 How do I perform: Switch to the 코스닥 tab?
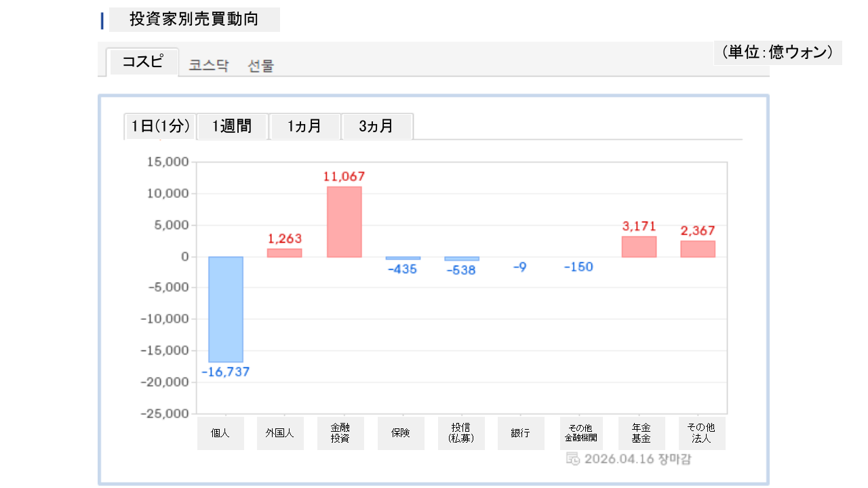(x=209, y=66)
